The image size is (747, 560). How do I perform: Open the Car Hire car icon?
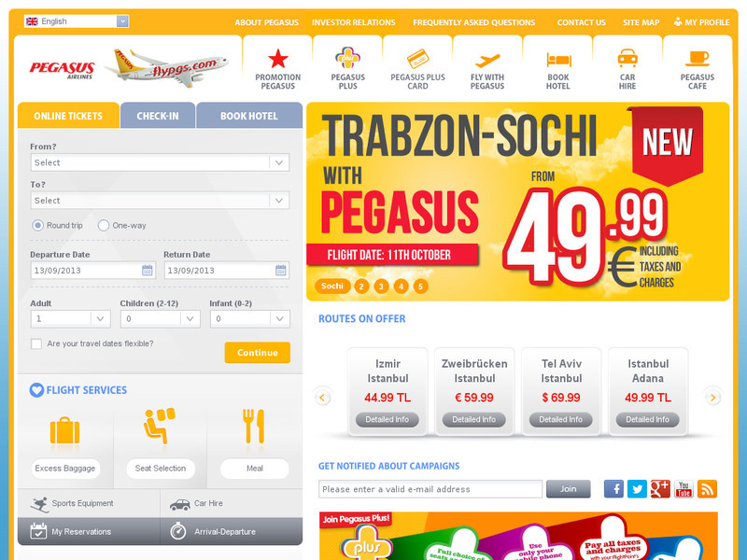[627, 59]
